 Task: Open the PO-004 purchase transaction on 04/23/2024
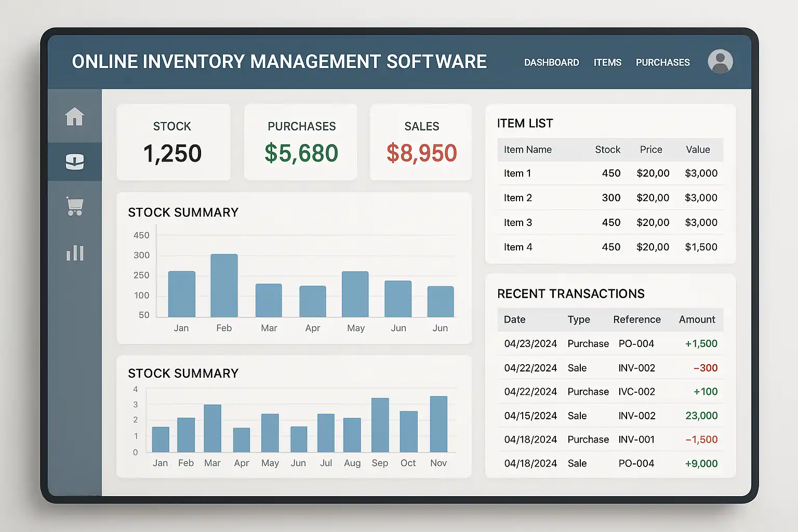pos(610,343)
